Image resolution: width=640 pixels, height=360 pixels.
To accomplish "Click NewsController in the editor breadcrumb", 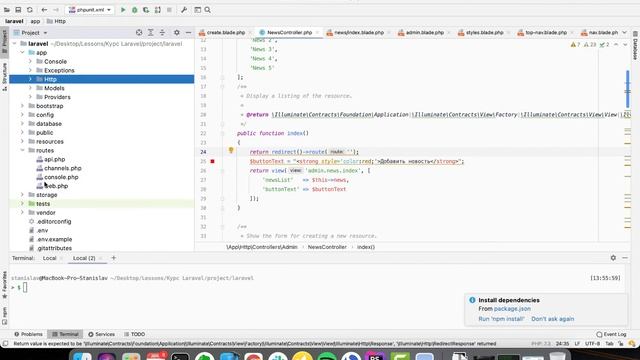I will click(x=327, y=247).
